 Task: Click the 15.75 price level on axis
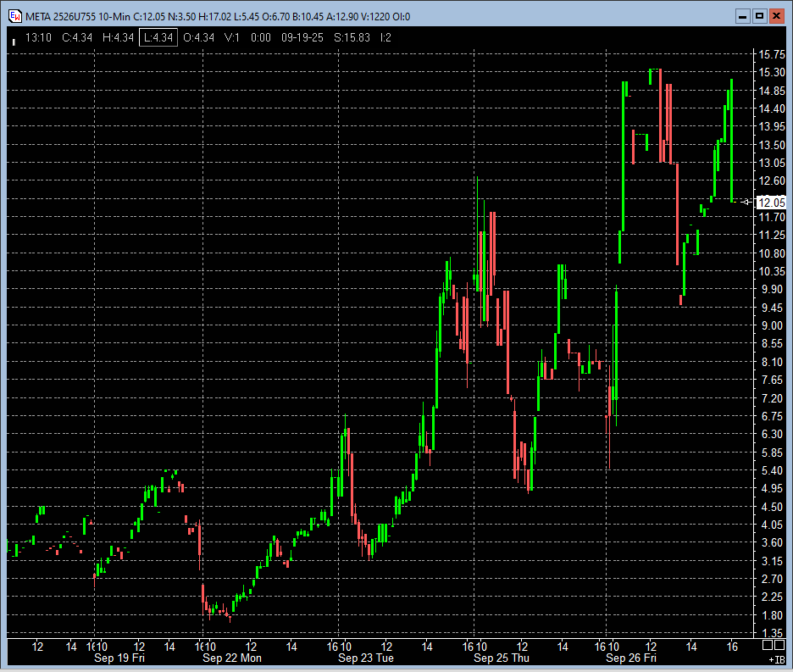(773, 54)
